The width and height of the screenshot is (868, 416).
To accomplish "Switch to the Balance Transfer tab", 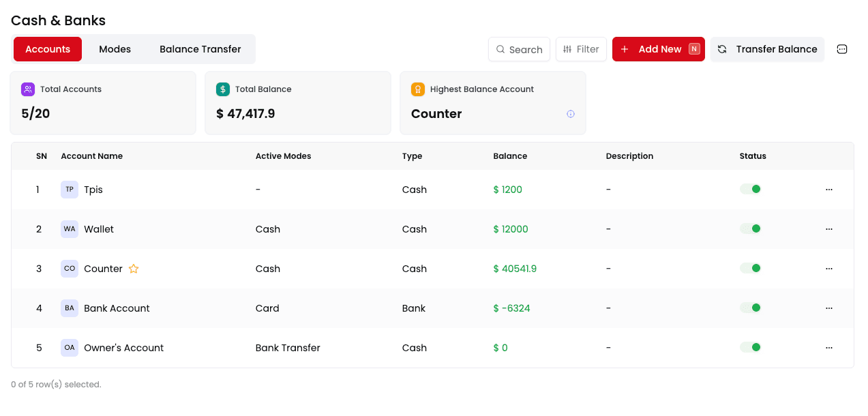I will (200, 49).
